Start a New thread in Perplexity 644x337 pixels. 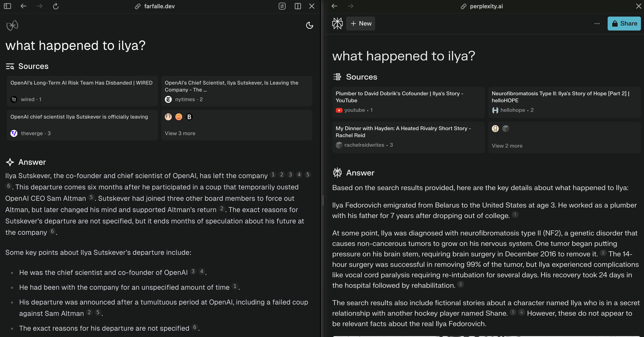[x=361, y=24]
